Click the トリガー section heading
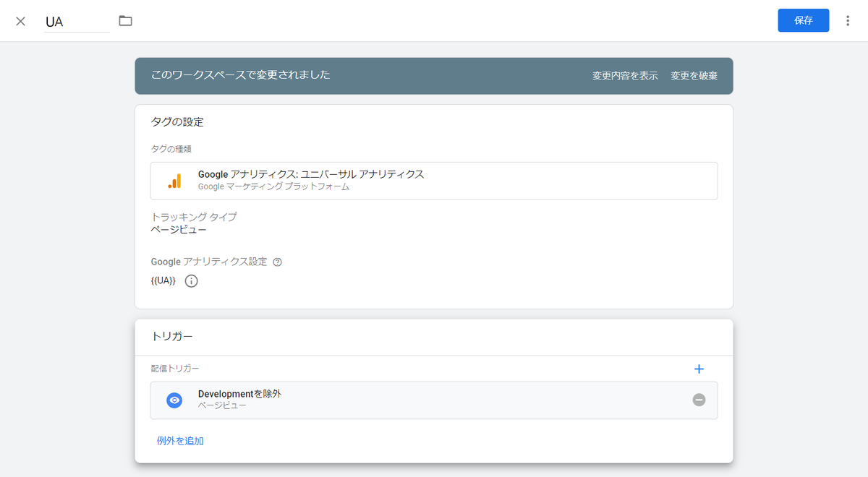This screenshot has width=868, height=477. [171, 337]
